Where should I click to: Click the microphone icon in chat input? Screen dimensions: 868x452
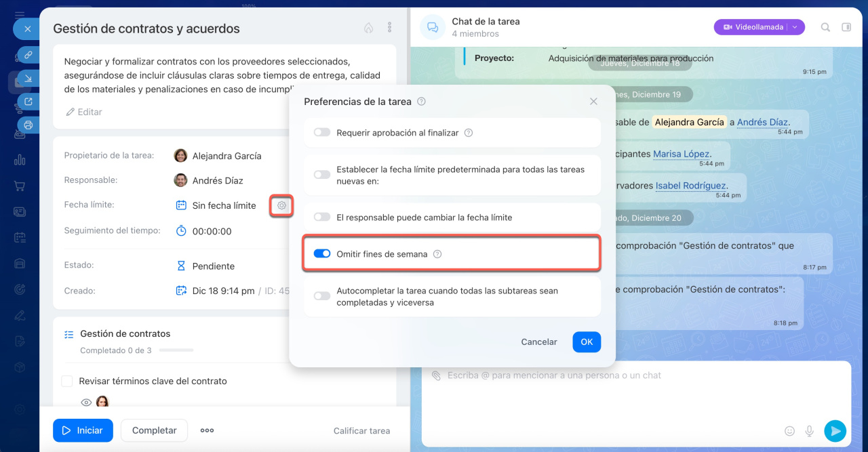[x=809, y=430]
